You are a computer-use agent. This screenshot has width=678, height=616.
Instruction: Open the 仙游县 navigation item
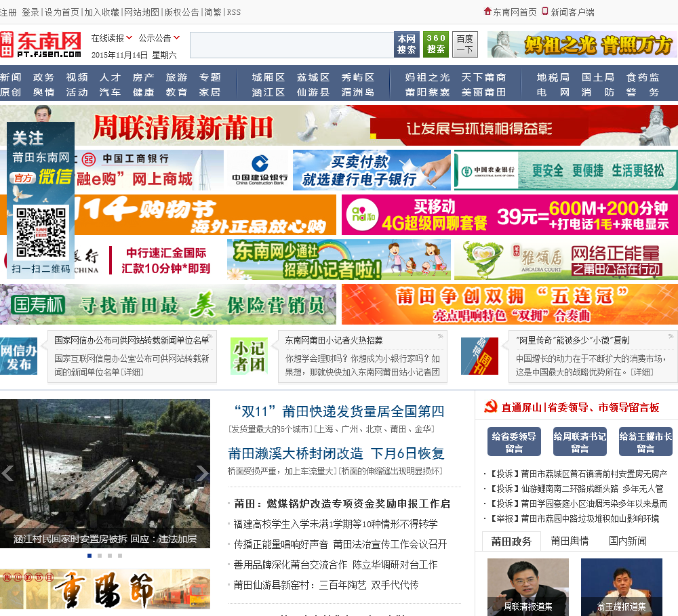pos(313,92)
